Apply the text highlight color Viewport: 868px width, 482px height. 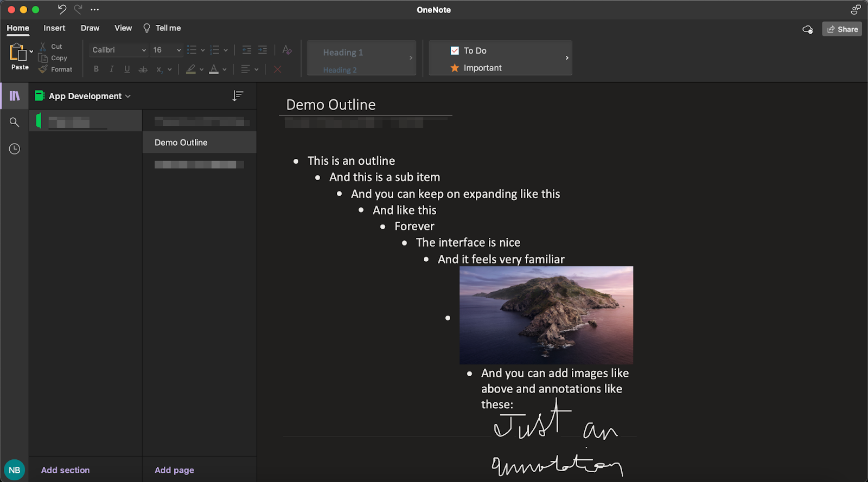(x=191, y=69)
